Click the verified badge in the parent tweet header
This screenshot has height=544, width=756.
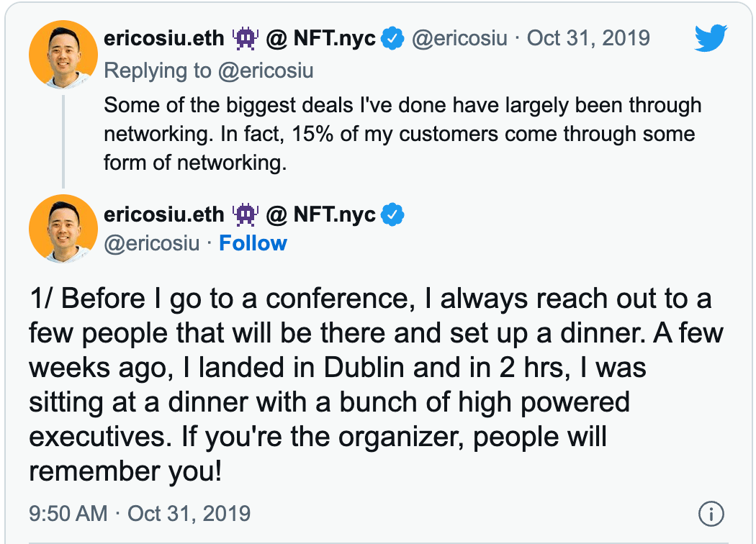point(392,39)
